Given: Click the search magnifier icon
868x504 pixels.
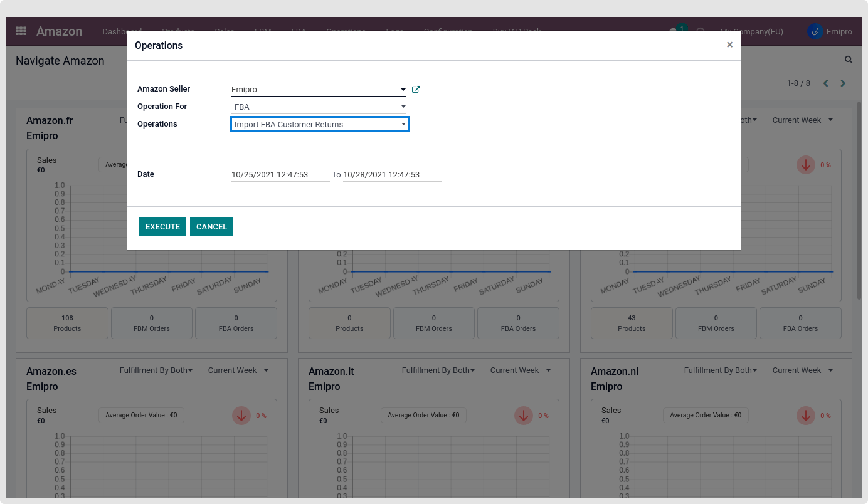Looking at the screenshot, I should 848,60.
